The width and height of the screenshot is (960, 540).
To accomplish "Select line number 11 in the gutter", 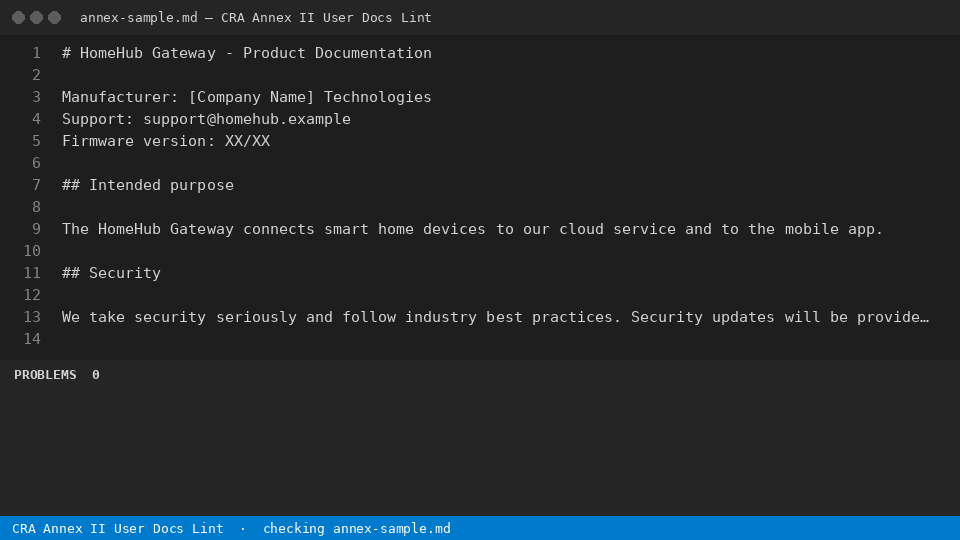I will point(32,274).
